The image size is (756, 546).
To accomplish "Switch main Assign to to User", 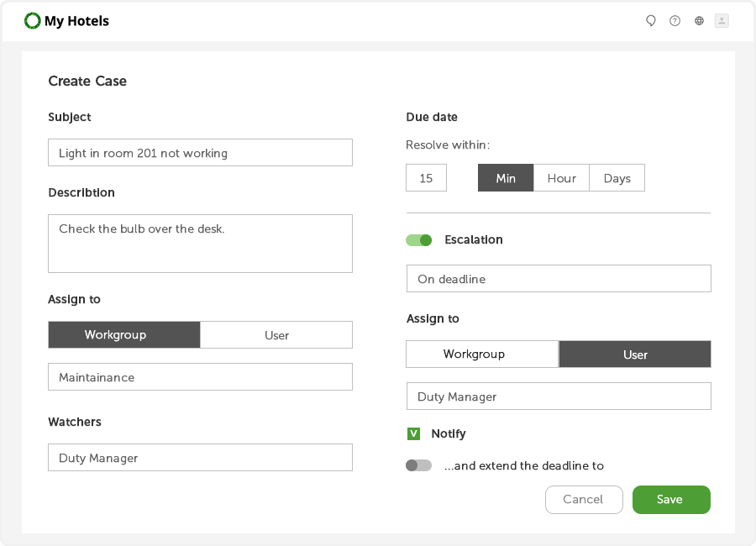I will coord(276,335).
